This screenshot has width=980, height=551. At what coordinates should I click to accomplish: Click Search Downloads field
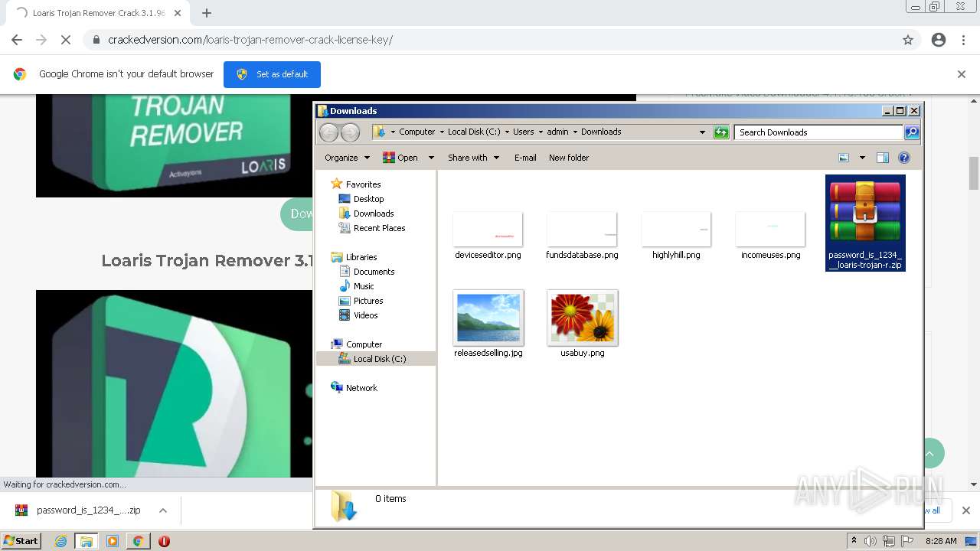click(x=819, y=132)
